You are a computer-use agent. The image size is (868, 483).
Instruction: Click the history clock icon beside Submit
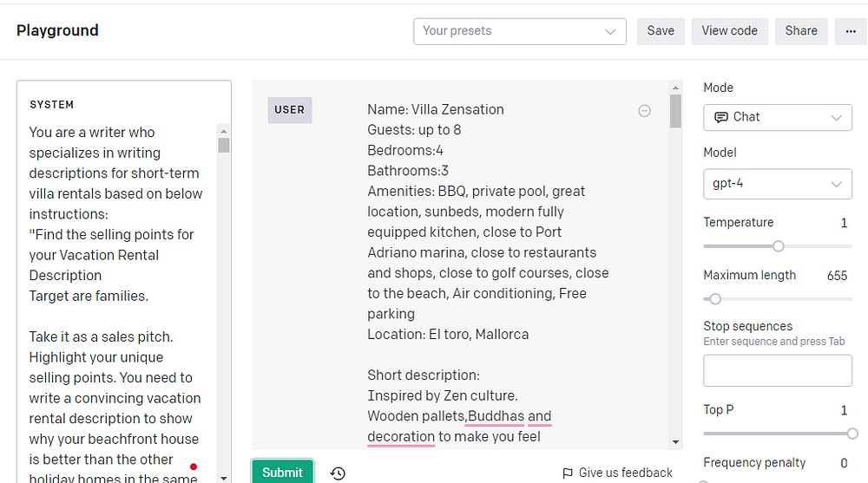[x=338, y=473]
